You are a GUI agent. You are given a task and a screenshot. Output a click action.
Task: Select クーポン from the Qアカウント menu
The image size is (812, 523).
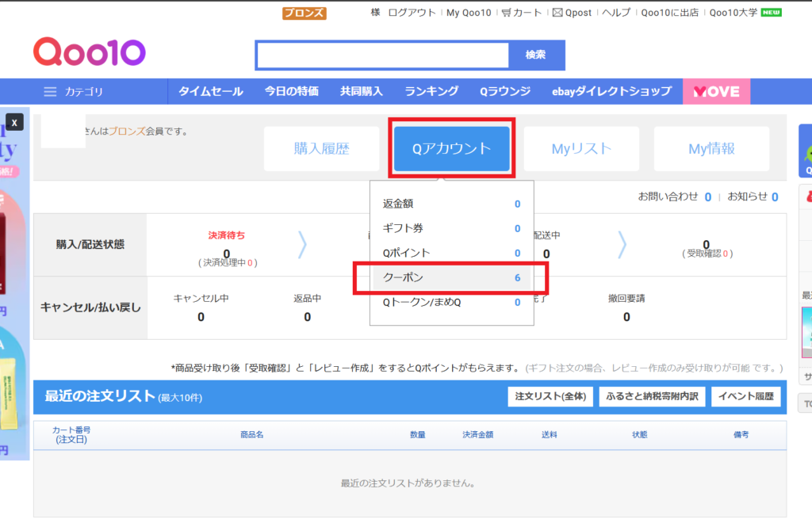pos(451,278)
